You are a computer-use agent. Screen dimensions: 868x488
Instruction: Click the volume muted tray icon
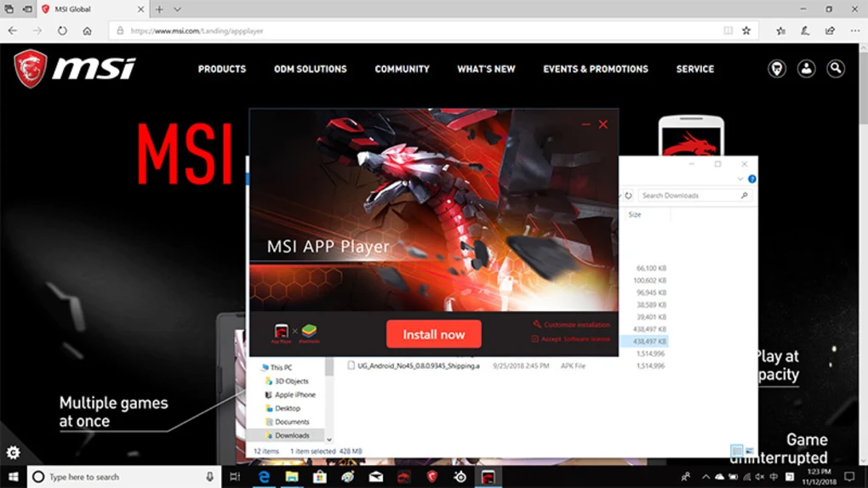[x=760, y=477]
